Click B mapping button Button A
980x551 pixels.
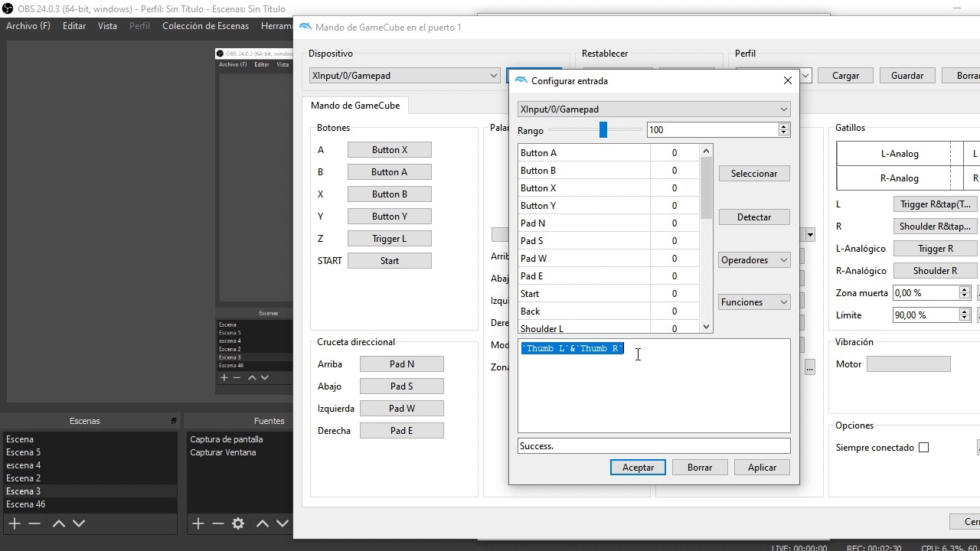[390, 172]
